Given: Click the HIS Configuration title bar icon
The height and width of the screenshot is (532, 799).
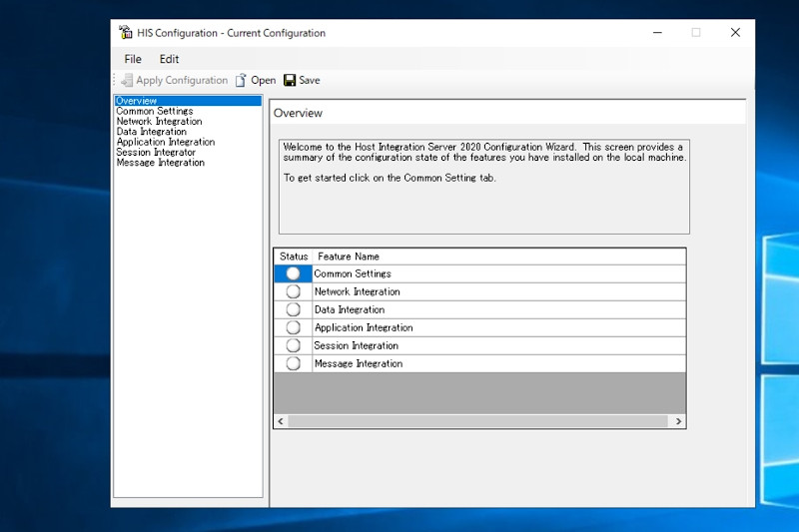Looking at the screenshot, I should [x=126, y=33].
